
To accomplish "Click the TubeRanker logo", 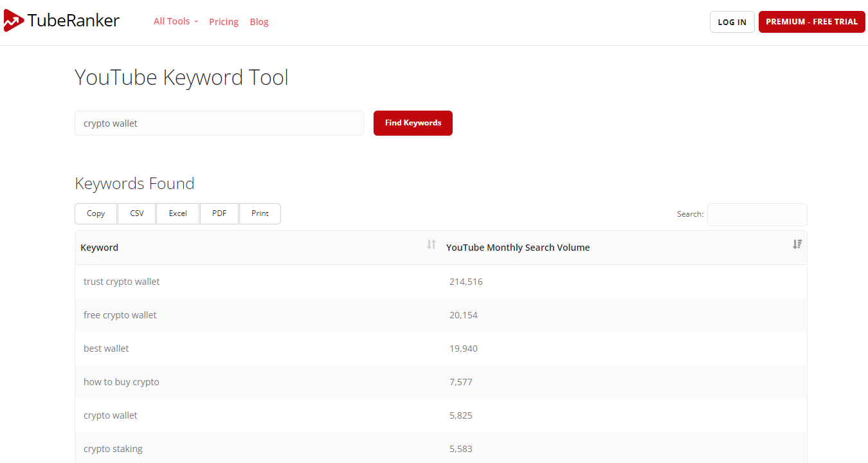I will coord(62,21).
